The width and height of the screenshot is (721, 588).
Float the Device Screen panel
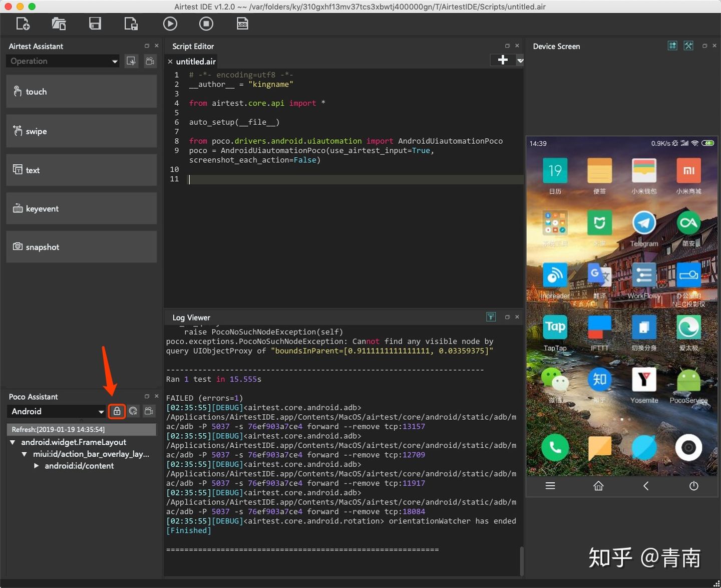tap(704, 46)
